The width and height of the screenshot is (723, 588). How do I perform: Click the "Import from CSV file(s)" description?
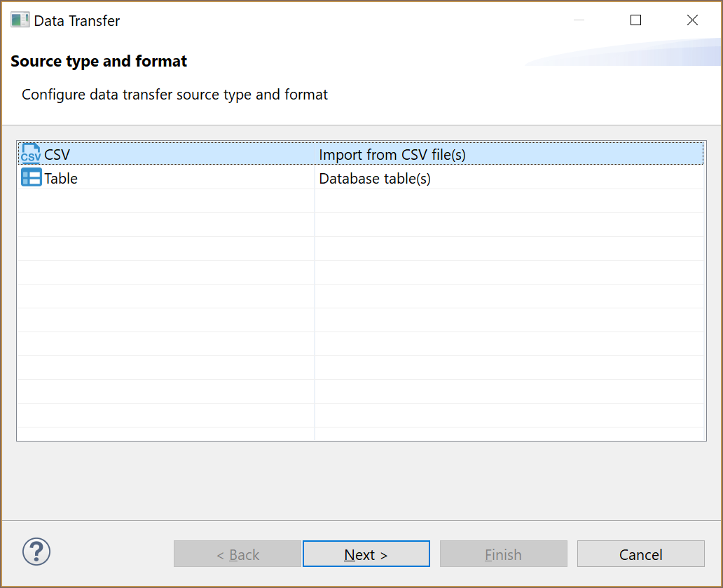pos(392,154)
